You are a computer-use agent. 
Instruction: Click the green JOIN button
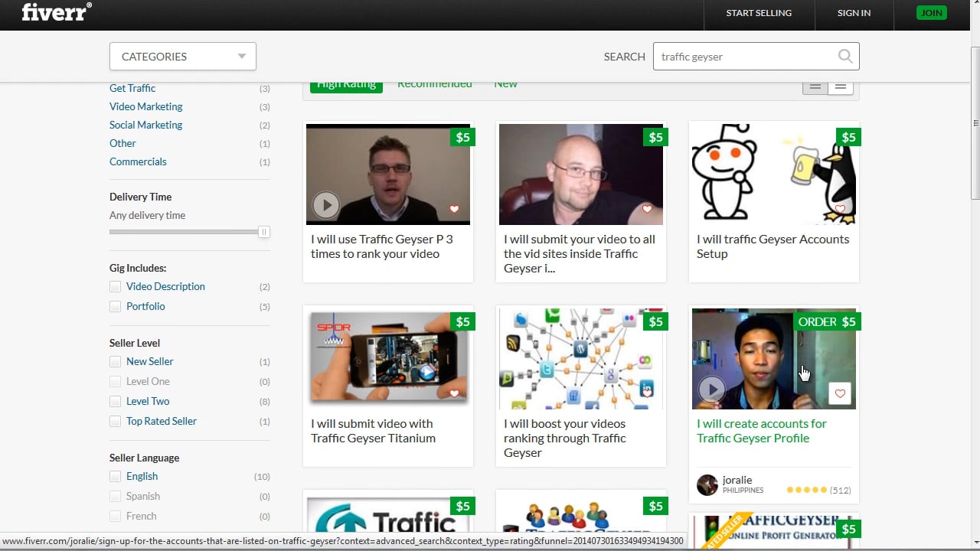pyautogui.click(x=931, y=12)
